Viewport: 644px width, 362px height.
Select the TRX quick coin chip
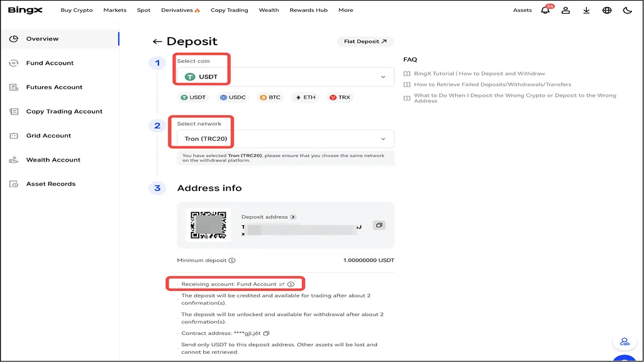click(340, 97)
